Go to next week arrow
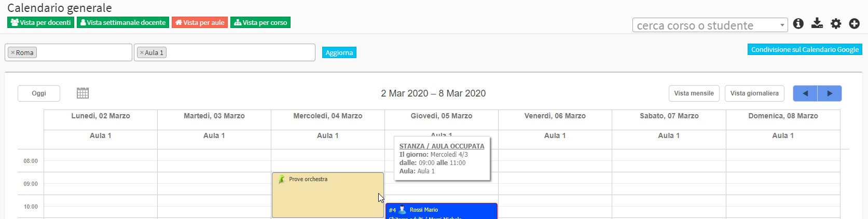The image size is (868, 219). click(x=830, y=93)
